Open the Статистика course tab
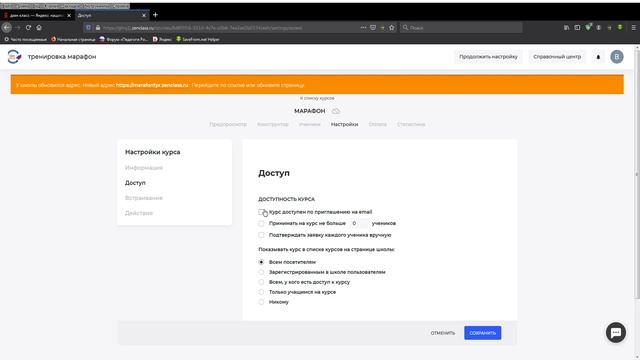Image resolution: width=640 pixels, height=360 pixels. coord(411,124)
